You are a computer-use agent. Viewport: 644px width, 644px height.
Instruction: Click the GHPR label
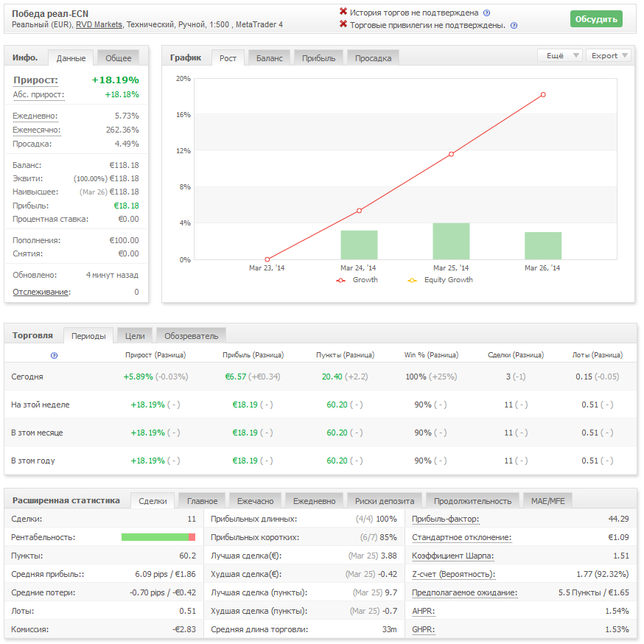424,629
